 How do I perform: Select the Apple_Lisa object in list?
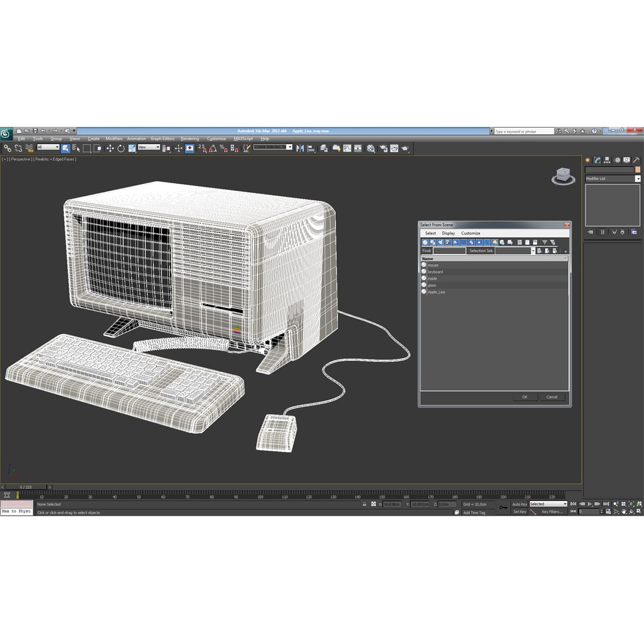[x=494, y=292]
